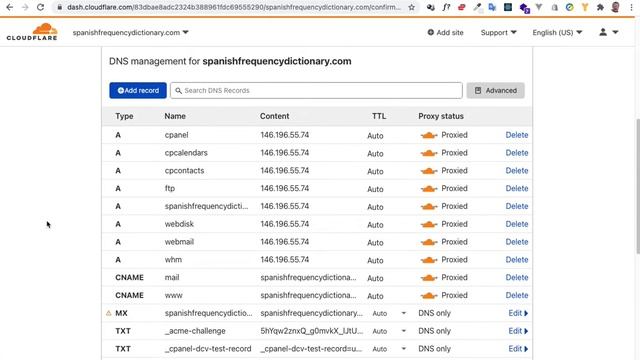Expand Edit for the _cpanel-dcv-test-record row

pyautogui.click(x=518, y=349)
